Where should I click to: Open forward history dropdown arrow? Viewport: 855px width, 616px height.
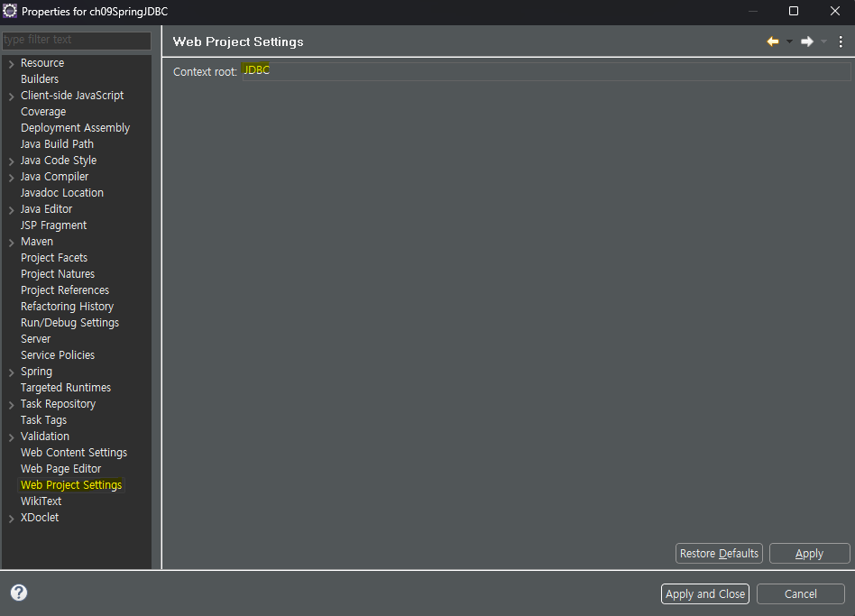pyautogui.click(x=824, y=41)
